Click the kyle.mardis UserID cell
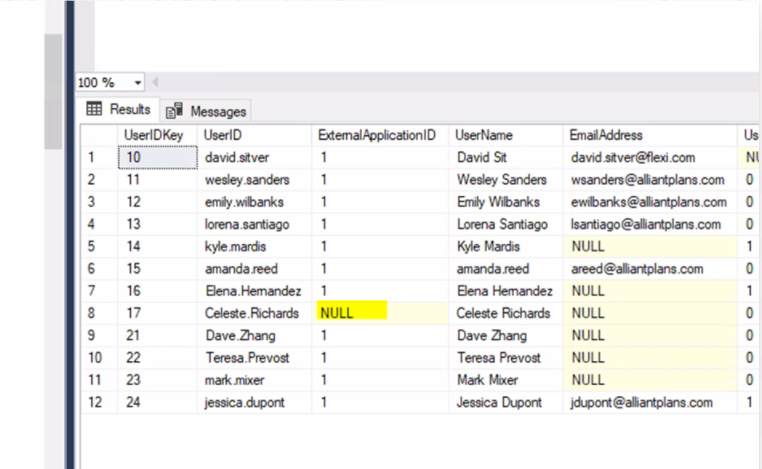The image size is (762, 469). 255,246
